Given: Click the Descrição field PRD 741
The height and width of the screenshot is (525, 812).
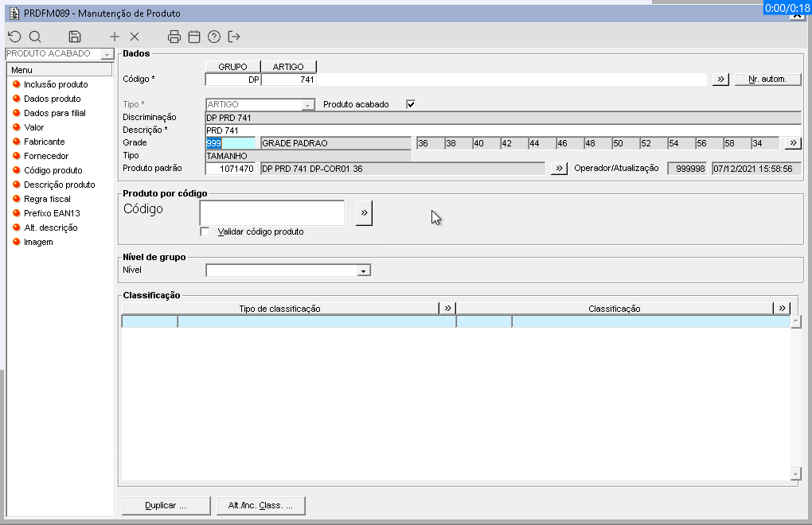Looking at the screenshot, I should point(503,130).
